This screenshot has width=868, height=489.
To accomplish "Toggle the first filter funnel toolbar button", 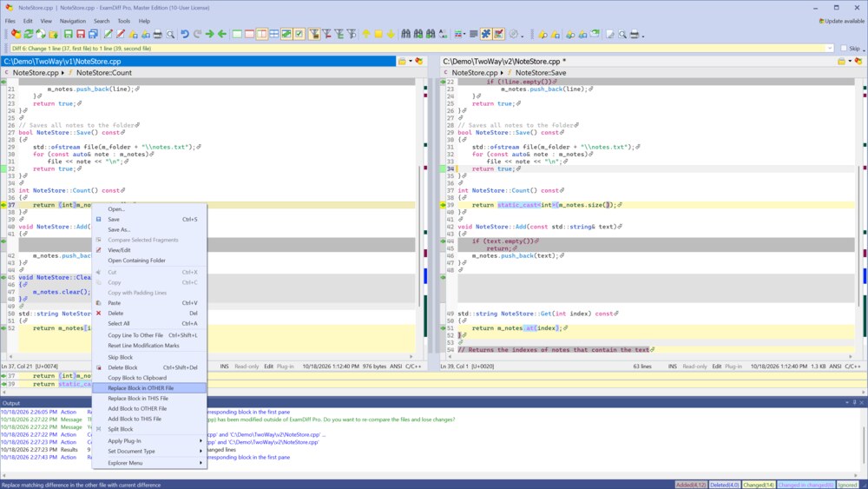I will coord(314,35).
